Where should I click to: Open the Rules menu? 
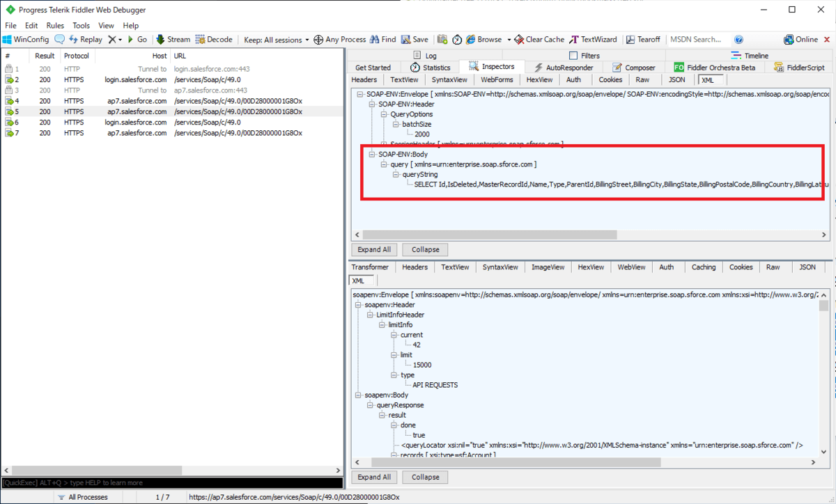[55, 26]
